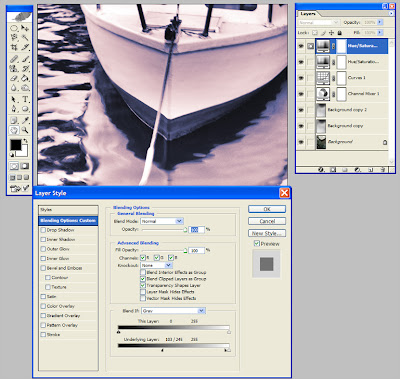Add layer mask icon in Layers panel
The height and width of the screenshot is (379, 400).
click(x=333, y=170)
